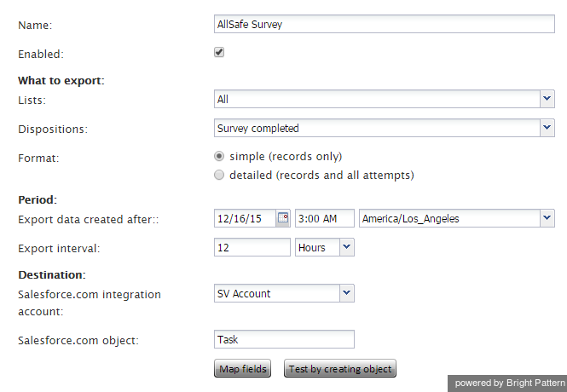Select simple (records only) format
The height and width of the screenshot is (392, 567).
point(219,156)
